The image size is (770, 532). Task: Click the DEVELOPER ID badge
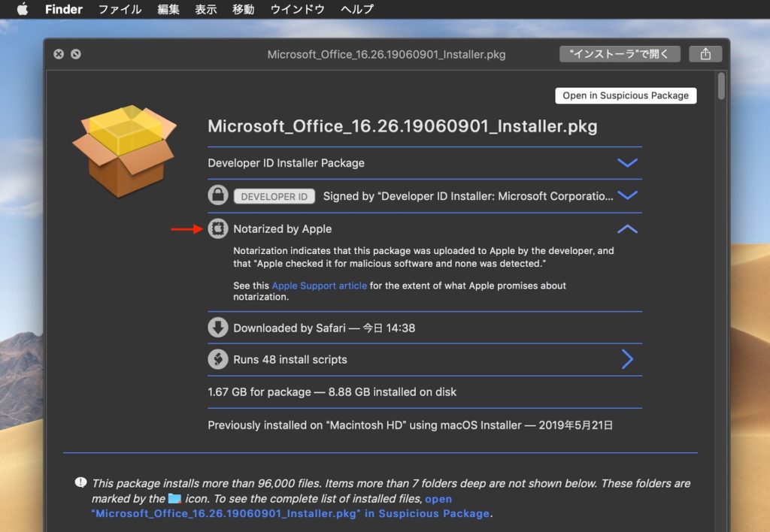coord(274,196)
